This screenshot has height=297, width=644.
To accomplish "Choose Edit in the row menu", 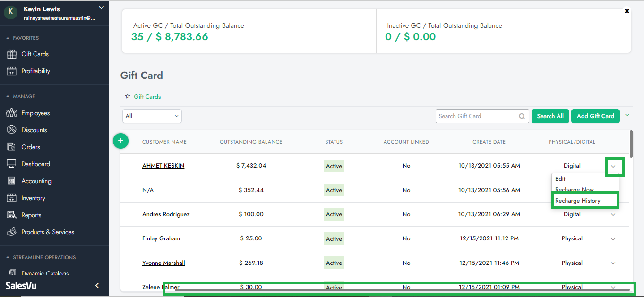I will coord(560,179).
